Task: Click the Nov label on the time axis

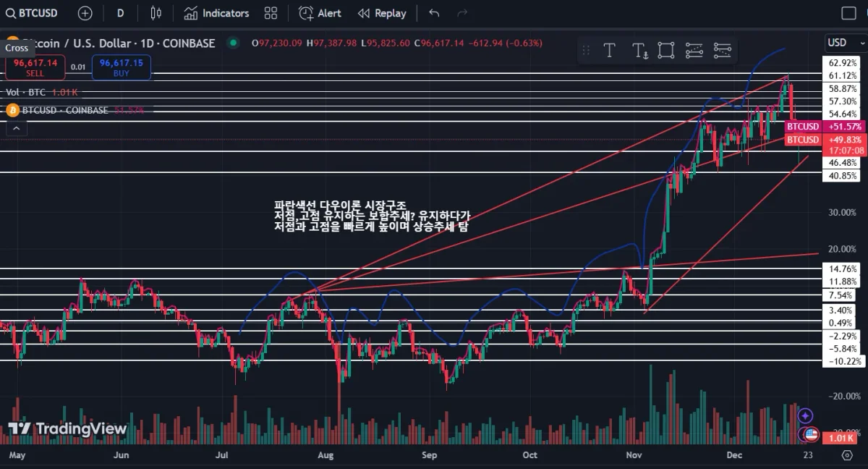Action: (634, 455)
